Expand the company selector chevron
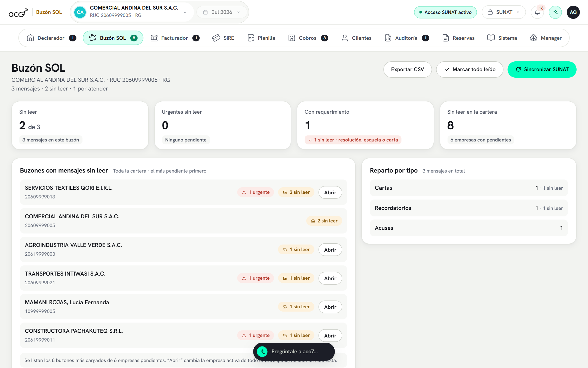Screen dimensions: 588x368 pos(185,12)
